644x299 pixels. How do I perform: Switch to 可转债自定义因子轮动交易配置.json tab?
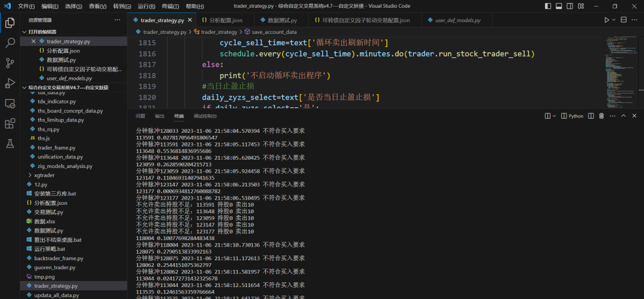point(365,20)
